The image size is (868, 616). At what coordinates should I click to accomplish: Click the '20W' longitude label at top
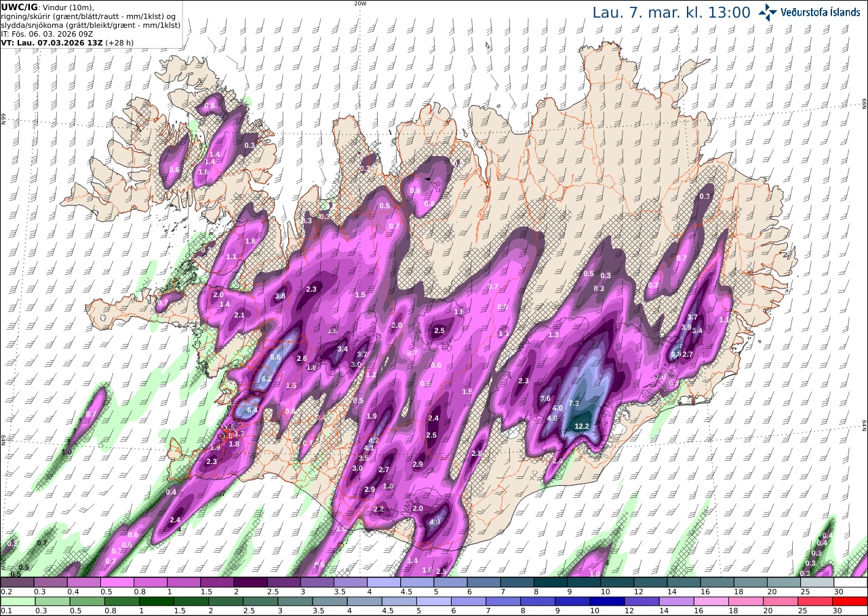click(x=360, y=3)
